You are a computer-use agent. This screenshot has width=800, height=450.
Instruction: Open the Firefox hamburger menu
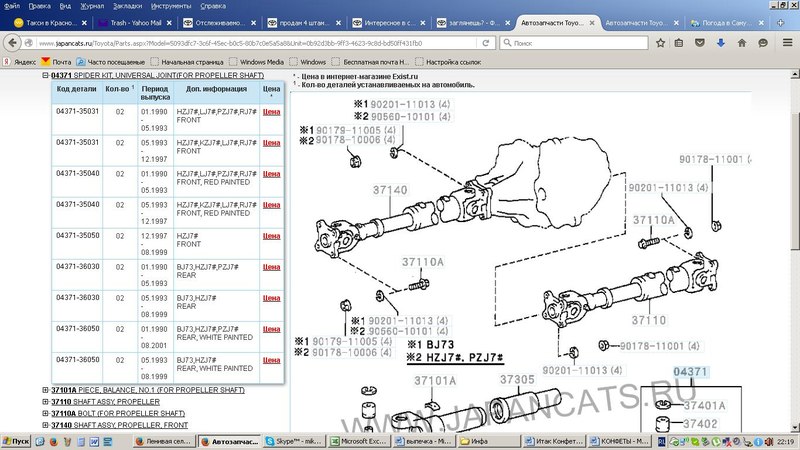pyautogui.click(x=788, y=43)
